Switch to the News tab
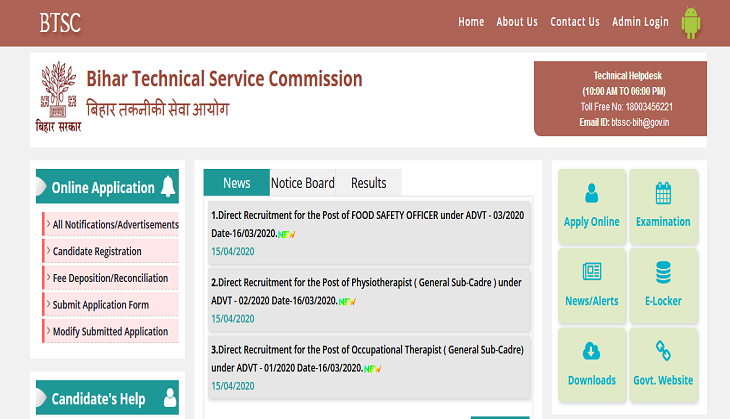 [237, 182]
